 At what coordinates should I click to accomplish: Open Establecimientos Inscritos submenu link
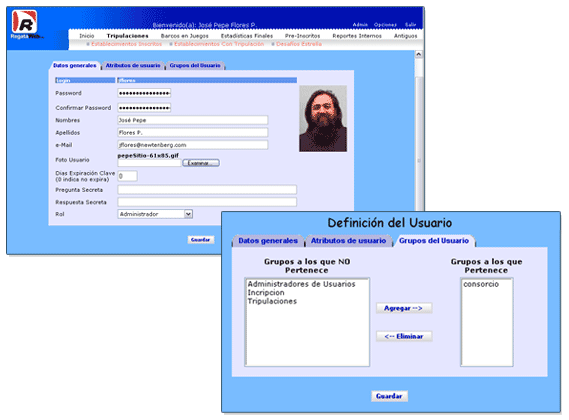pyautogui.click(x=126, y=44)
